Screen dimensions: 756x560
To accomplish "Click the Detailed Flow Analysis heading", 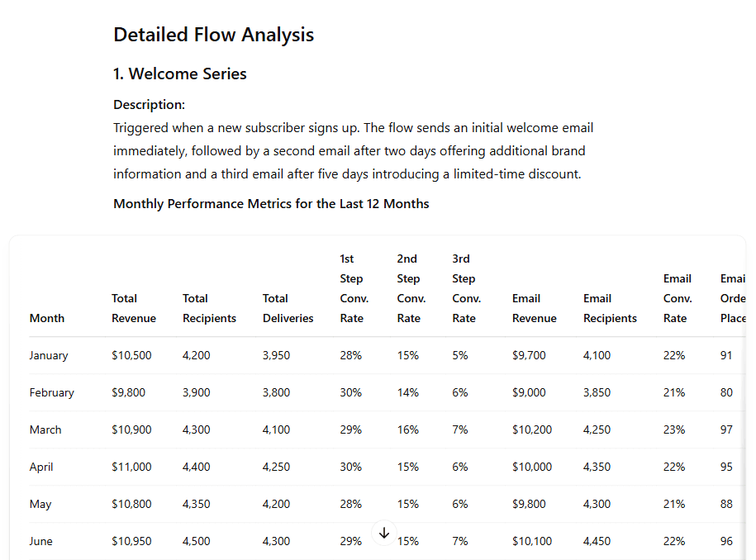I will pyautogui.click(x=214, y=35).
